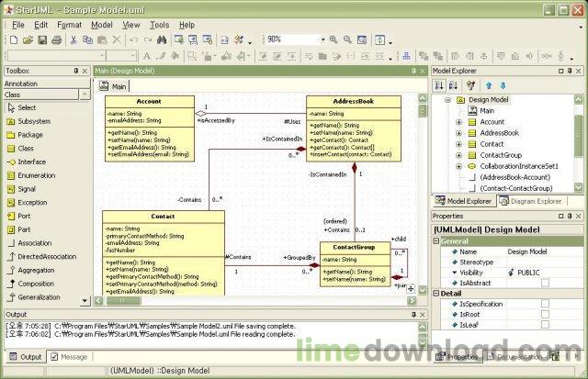Viewport: 588px width, 379px height.
Task: Collapse the Design Model tree node
Action: pyautogui.click(x=447, y=100)
